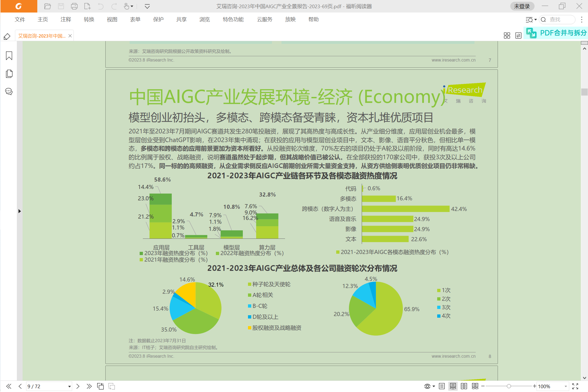
Task: Switch to the 转换 tab
Action: pyautogui.click(x=89, y=19)
